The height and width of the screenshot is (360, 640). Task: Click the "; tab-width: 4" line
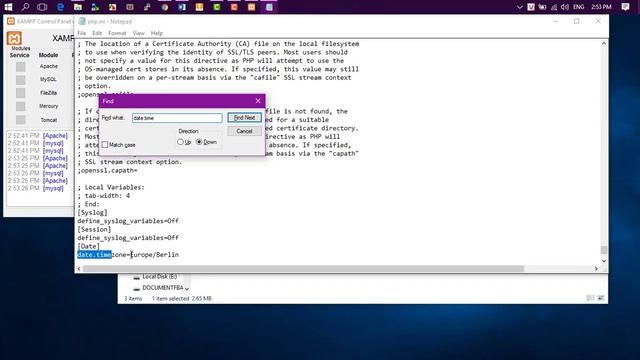point(104,196)
